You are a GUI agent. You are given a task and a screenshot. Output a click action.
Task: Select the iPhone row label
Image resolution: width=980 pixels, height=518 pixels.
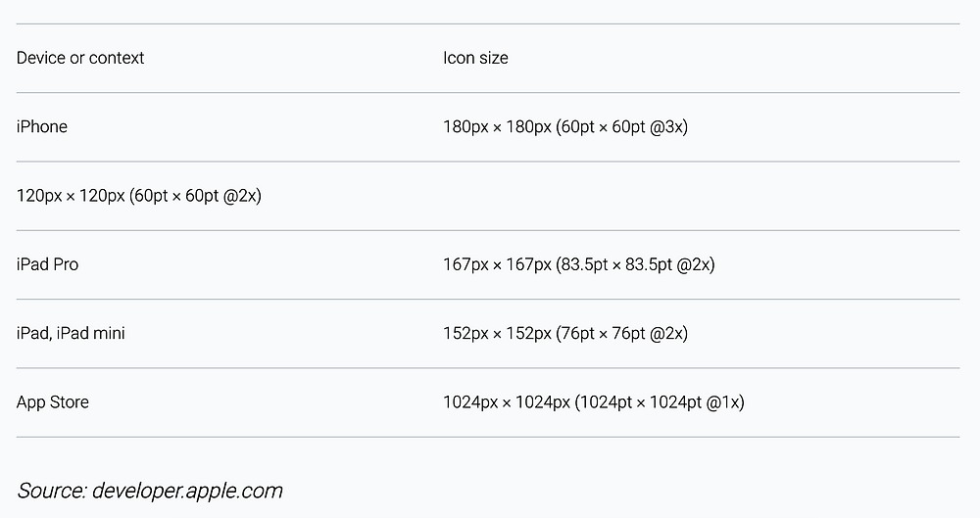point(42,127)
